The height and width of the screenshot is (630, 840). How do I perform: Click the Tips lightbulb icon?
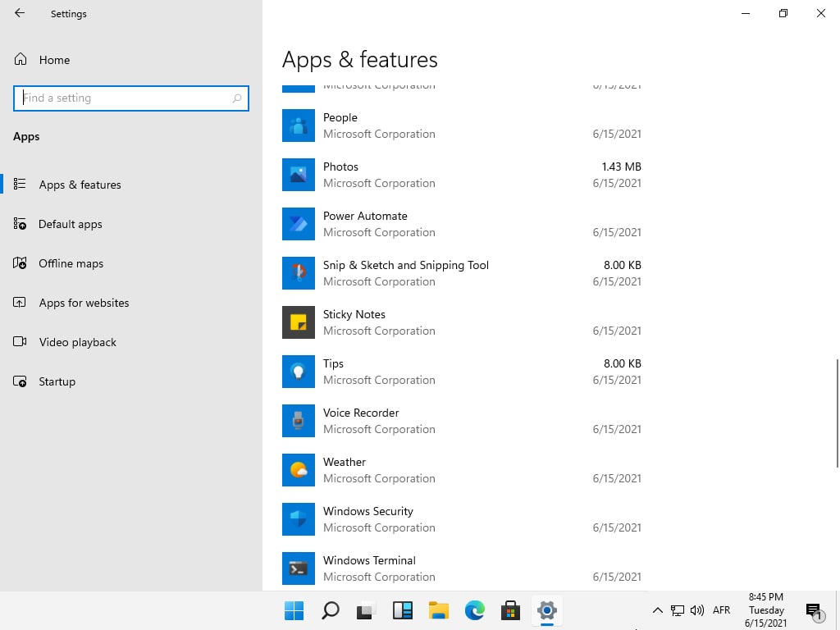click(x=299, y=372)
